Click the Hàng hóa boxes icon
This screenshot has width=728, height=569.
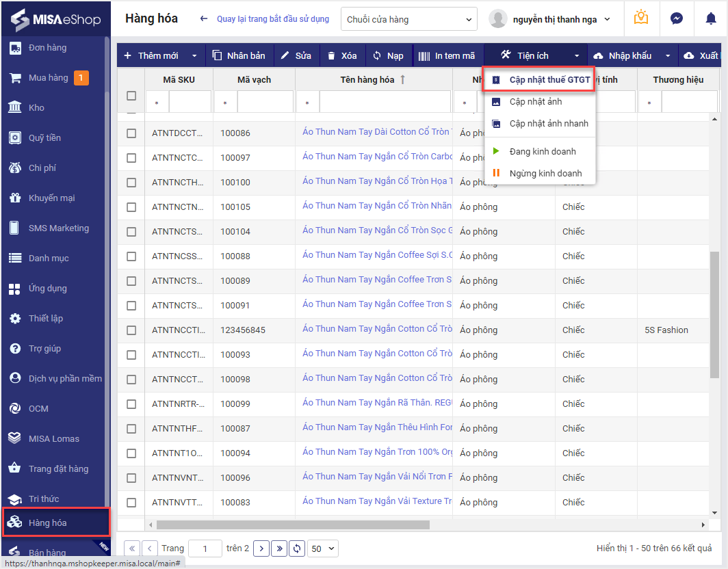pyautogui.click(x=15, y=522)
